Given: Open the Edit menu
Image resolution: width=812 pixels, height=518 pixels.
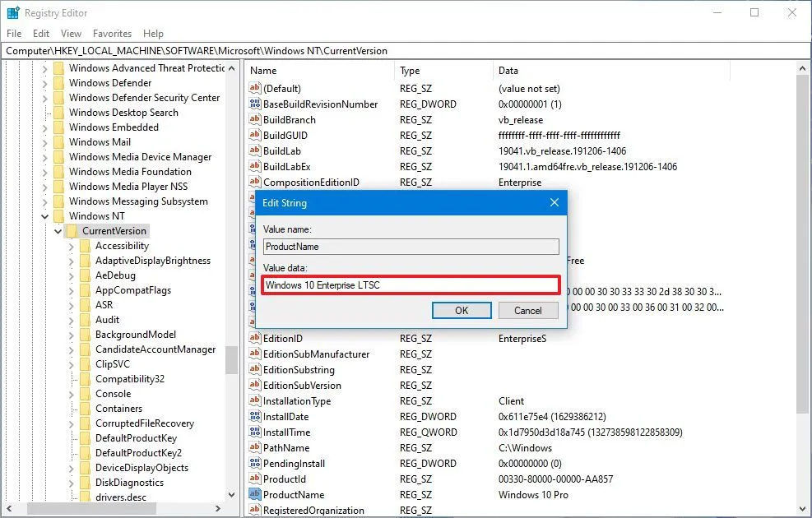Looking at the screenshot, I should pos(39,34).
